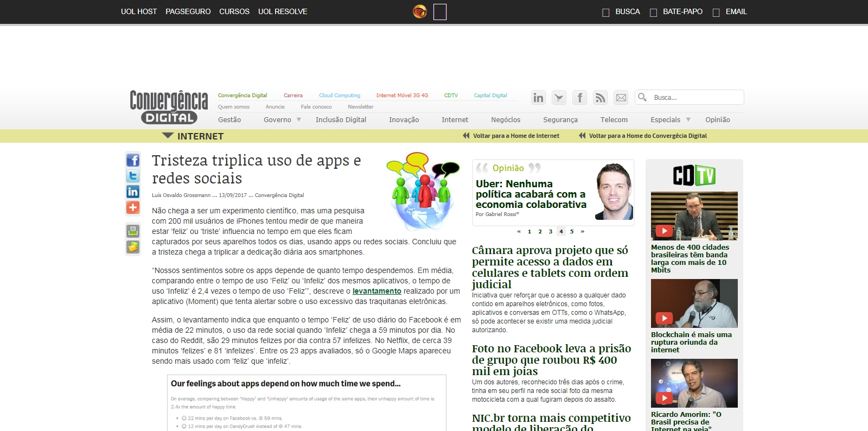Click the CDTV logo
The height and width of the screenshot is (431, 868).
[694, 175]
